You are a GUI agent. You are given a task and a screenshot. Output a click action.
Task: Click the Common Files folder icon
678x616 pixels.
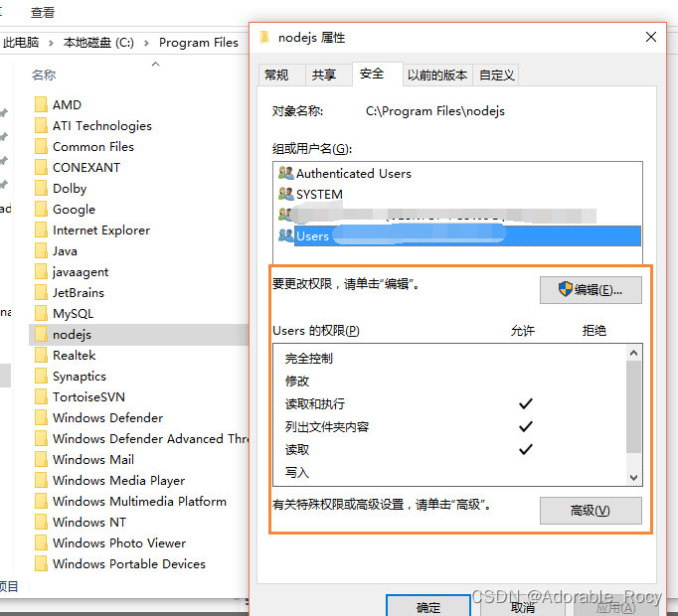(41, 146)
